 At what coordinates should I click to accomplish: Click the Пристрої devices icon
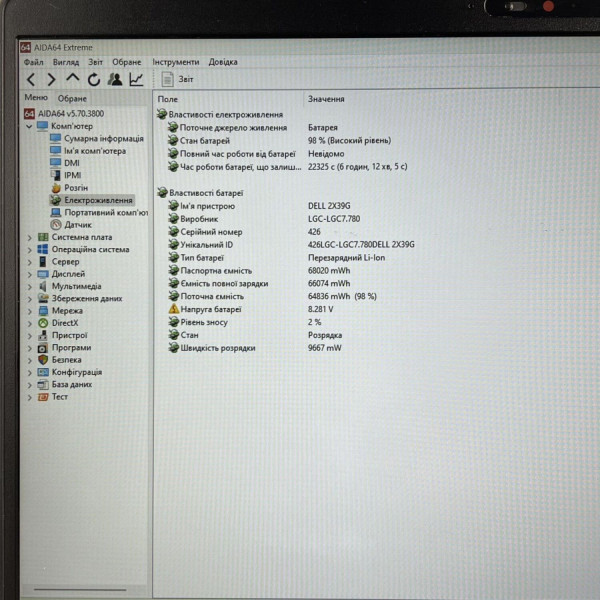43,336
